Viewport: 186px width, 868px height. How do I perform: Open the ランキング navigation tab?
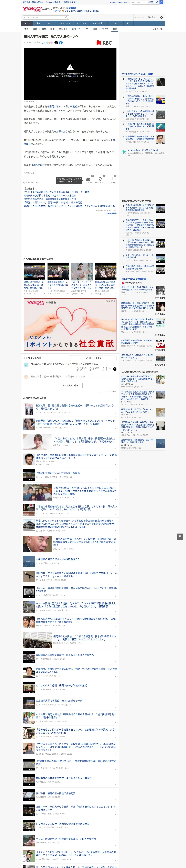click(115, 24)
